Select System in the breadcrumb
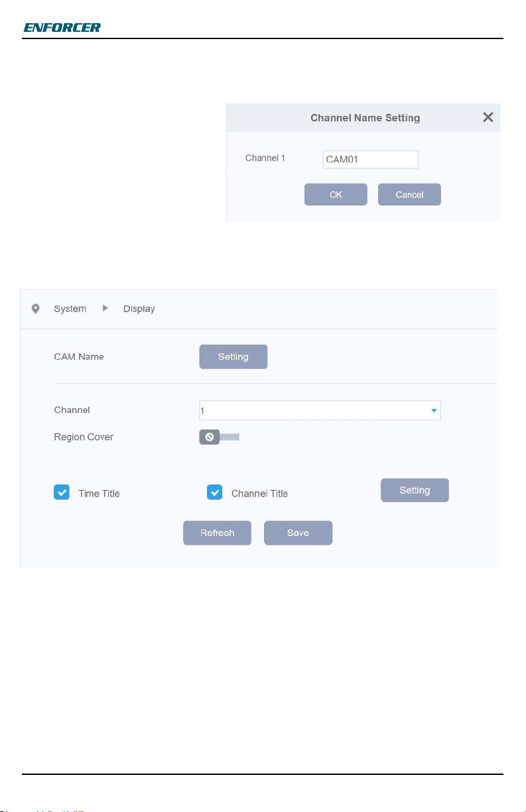The width and height of the screenshot is (526, 812). pos(70,309)
